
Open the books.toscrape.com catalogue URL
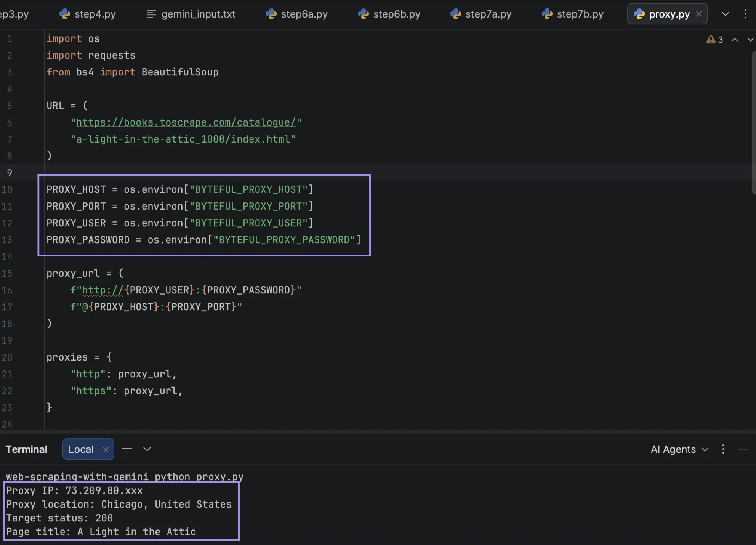pyautogui.click(x=186, y=122)
